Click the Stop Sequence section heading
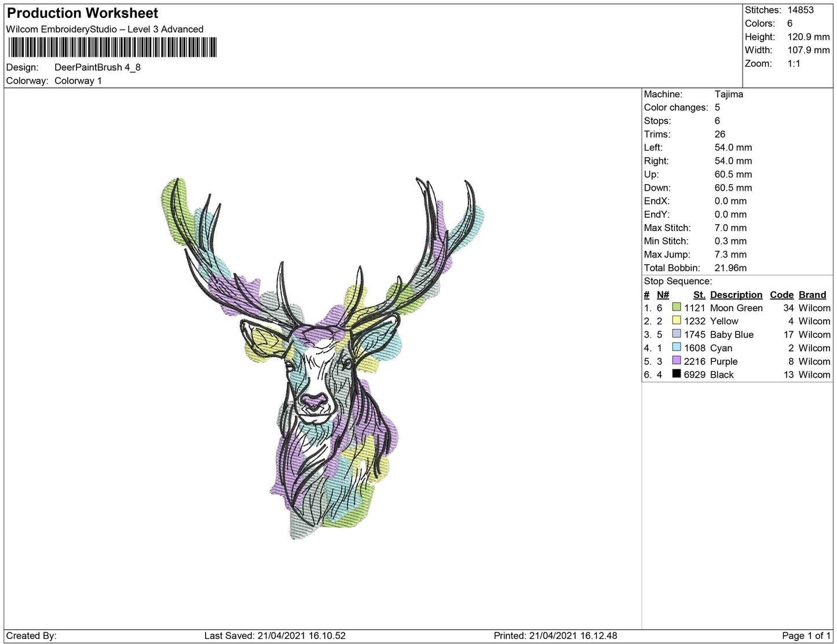 point(678,281)
